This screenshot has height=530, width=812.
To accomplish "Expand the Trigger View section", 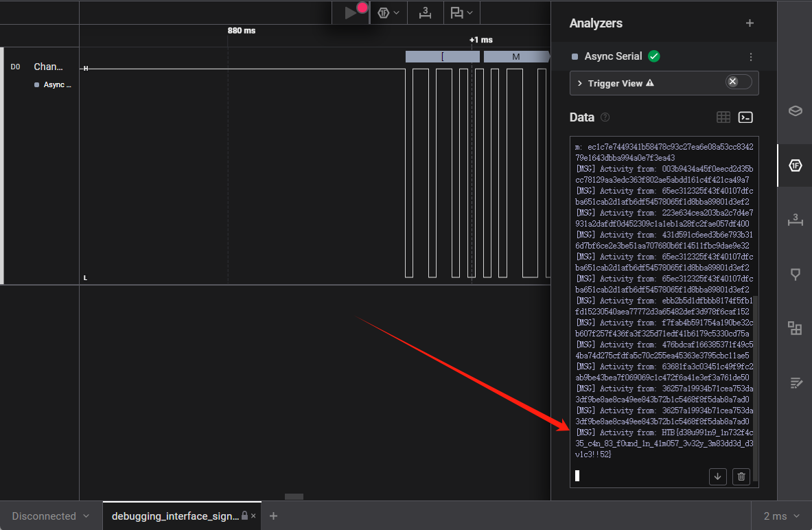I will (x=579, y=83).
